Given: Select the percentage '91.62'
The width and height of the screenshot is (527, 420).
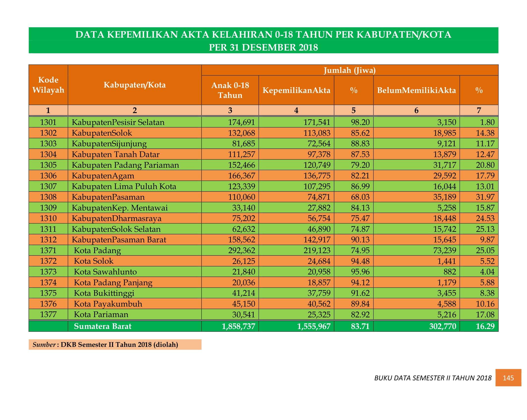Looking at the screenshot, I should click(360, 293).
